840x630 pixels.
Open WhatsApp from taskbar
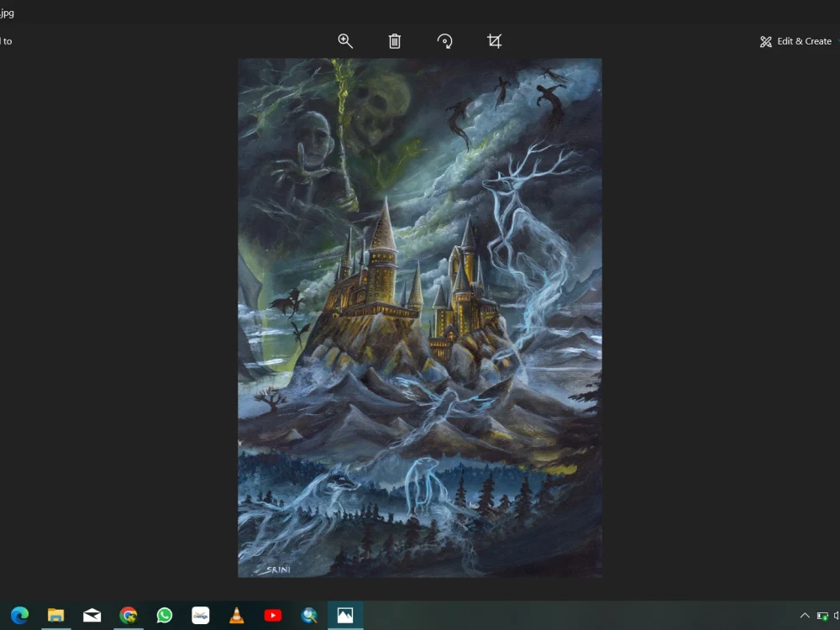click(x=165, y=615)
